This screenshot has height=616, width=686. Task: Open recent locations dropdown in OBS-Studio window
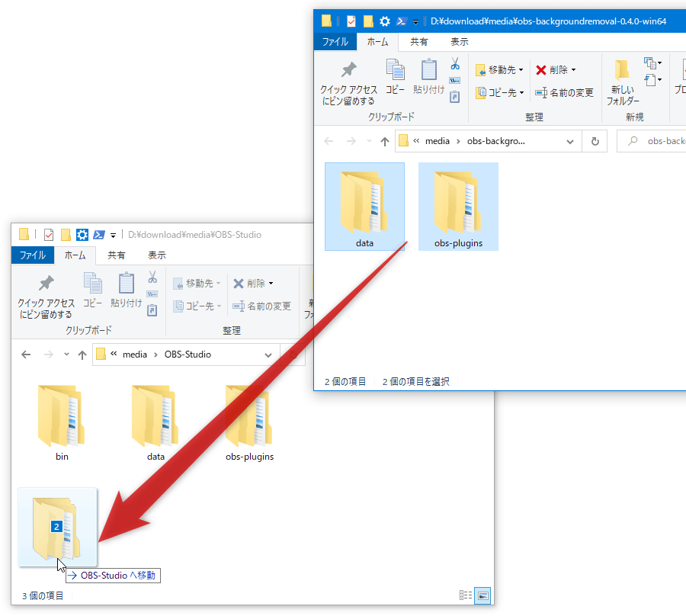click(66, 355)
